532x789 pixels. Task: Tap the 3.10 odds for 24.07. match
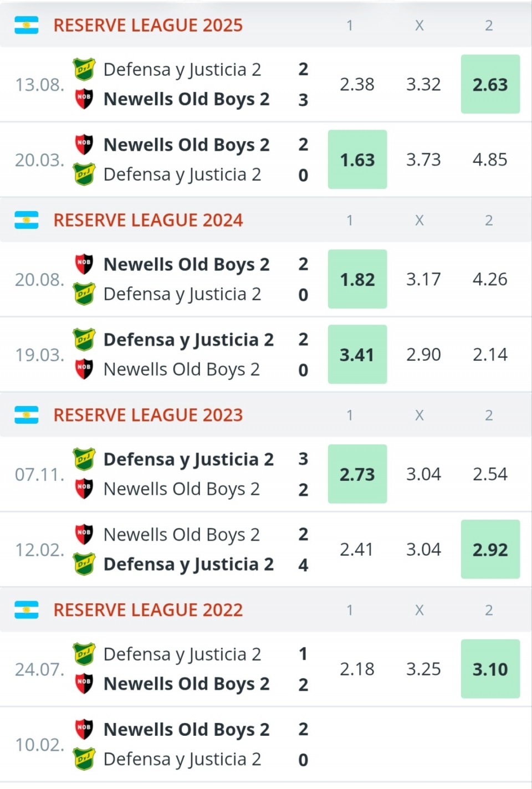tap(490, 669)
